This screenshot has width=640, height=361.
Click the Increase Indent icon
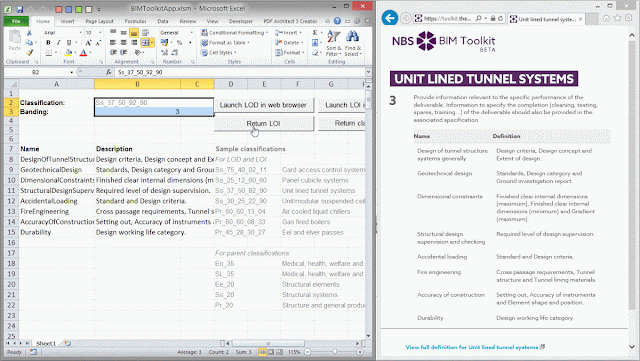[124, 53]
